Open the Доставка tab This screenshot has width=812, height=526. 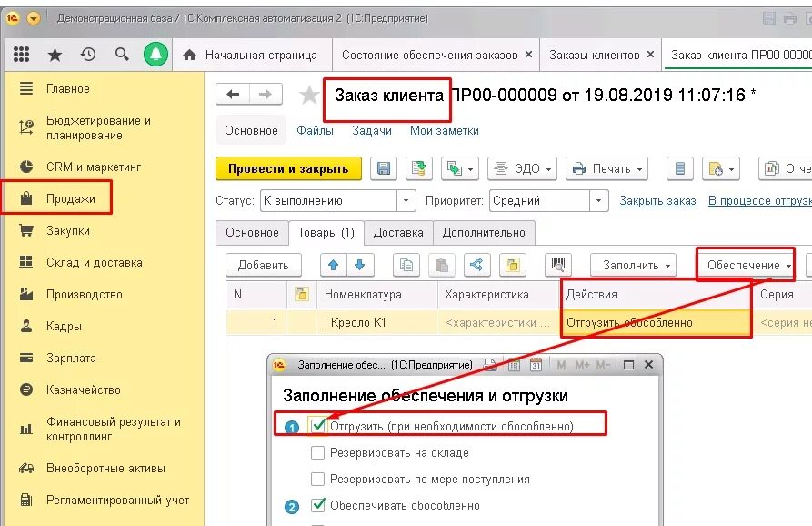(398, 233)
